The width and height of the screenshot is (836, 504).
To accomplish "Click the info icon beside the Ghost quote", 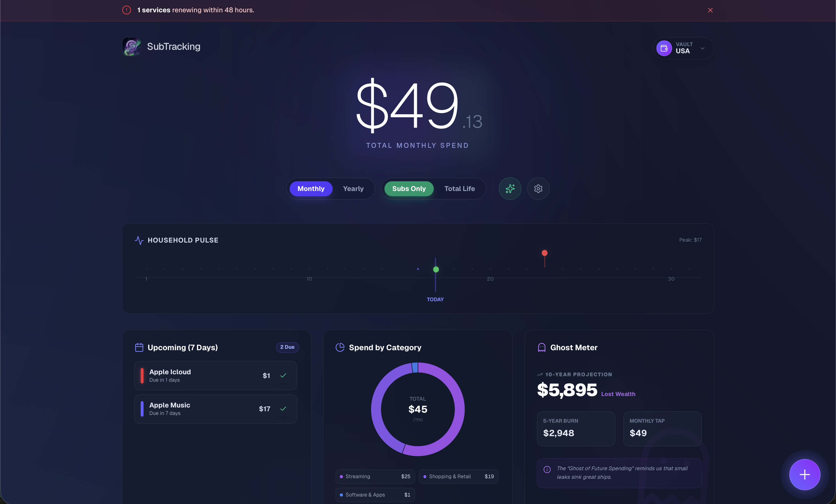I will [x=547, y=470].
